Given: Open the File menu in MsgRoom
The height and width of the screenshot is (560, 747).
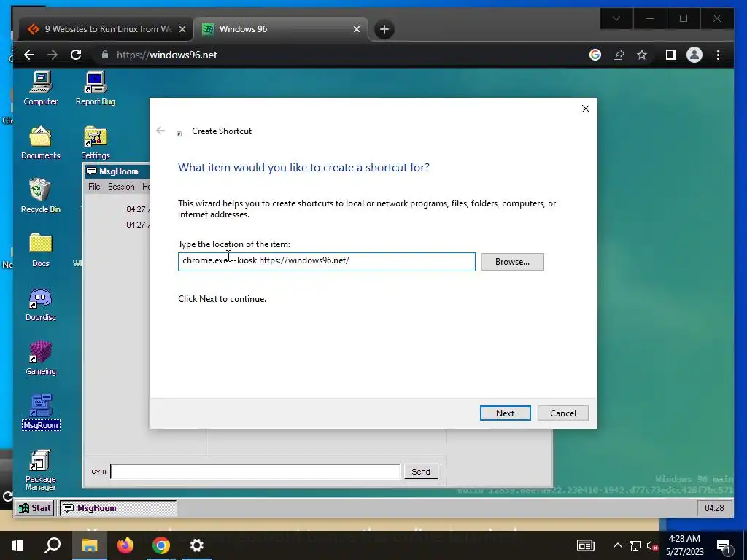Looking at the screenshot, I should (94, 187).
